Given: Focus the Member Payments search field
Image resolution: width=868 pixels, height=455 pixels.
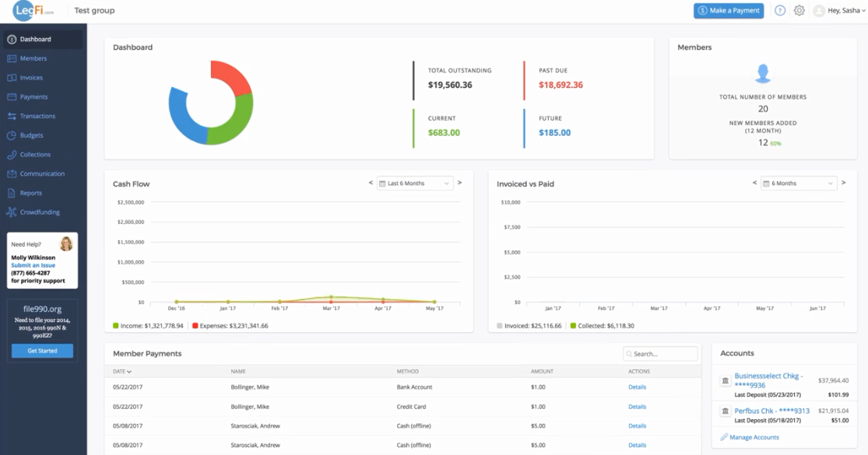Looking at the screenshot, I should (x=660, y=354).
